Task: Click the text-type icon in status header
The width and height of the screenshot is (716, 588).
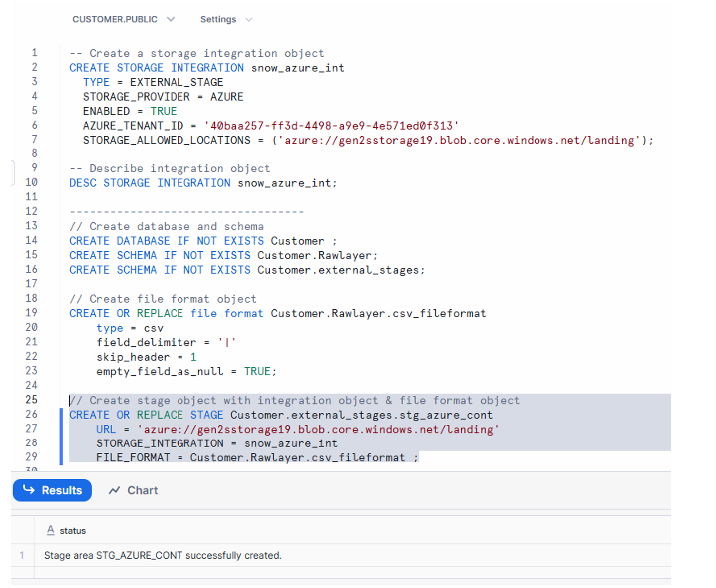Action: pos(50,531)
